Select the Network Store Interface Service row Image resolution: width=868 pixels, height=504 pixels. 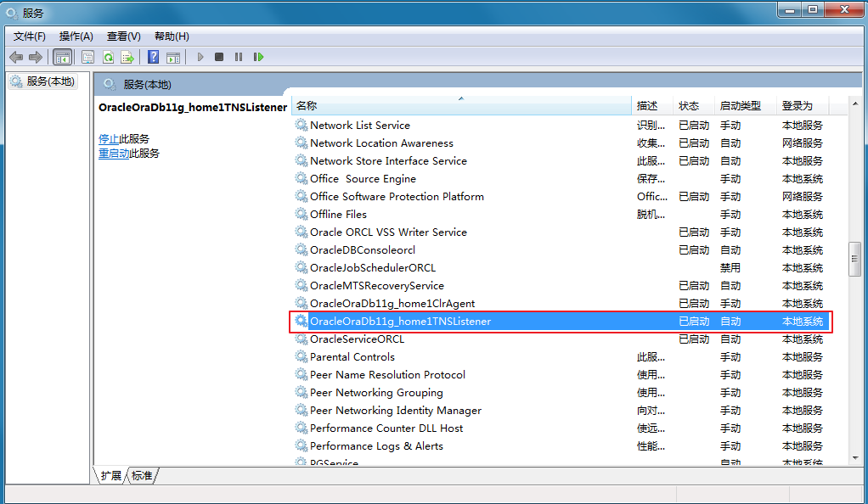[x=561, y=161]
